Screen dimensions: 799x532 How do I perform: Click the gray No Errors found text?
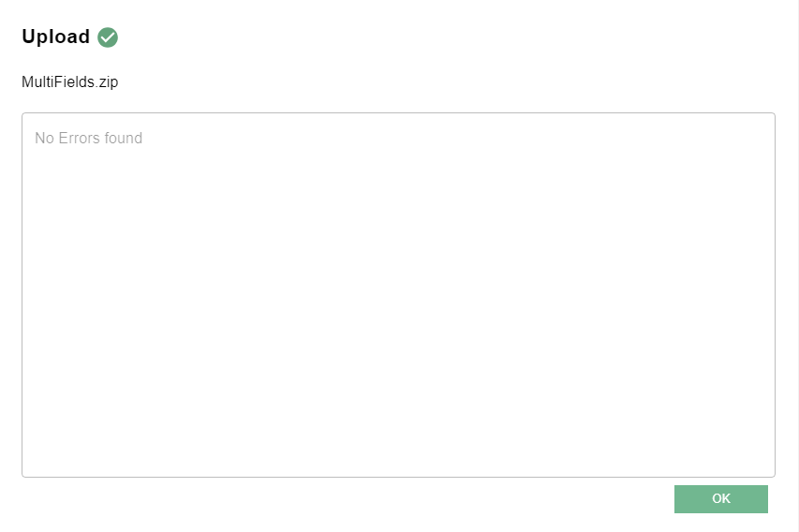[x=89, y=138]
